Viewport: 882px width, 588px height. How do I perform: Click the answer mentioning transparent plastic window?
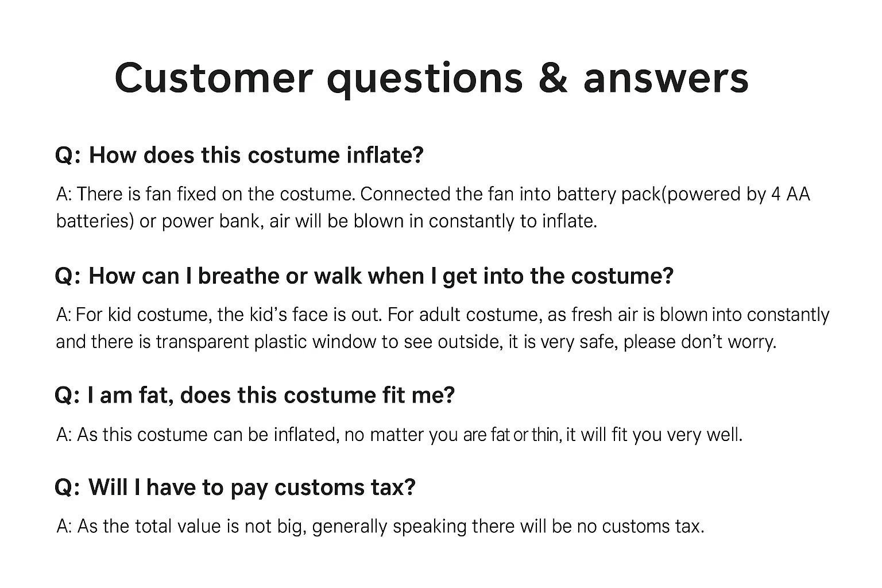pyautogui.click(x=442, y=328)
